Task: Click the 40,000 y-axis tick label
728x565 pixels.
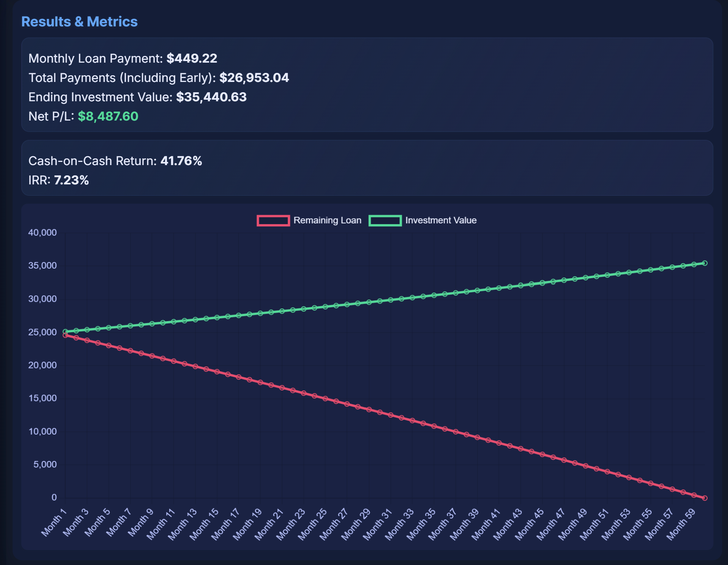Action: click(x=43, y=232)
